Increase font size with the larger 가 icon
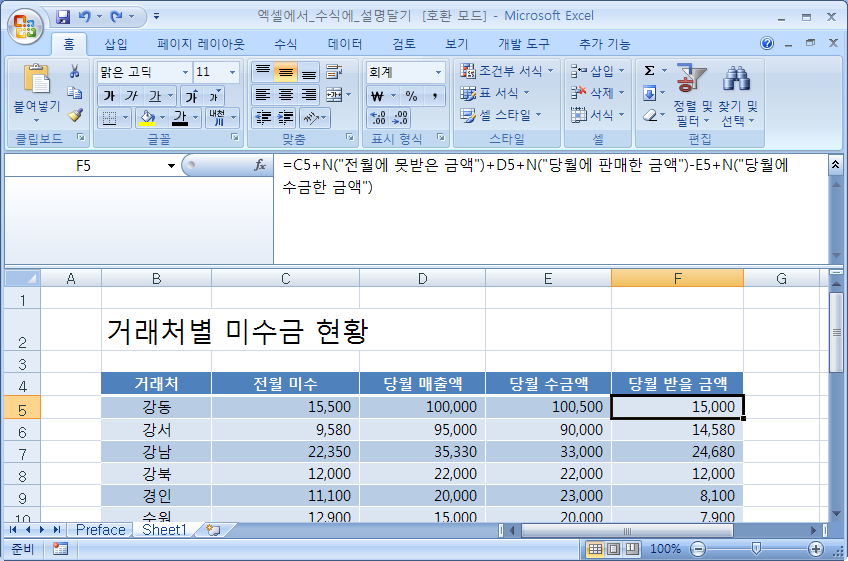This screenshot has height=561, width=848. click(192, 96)
